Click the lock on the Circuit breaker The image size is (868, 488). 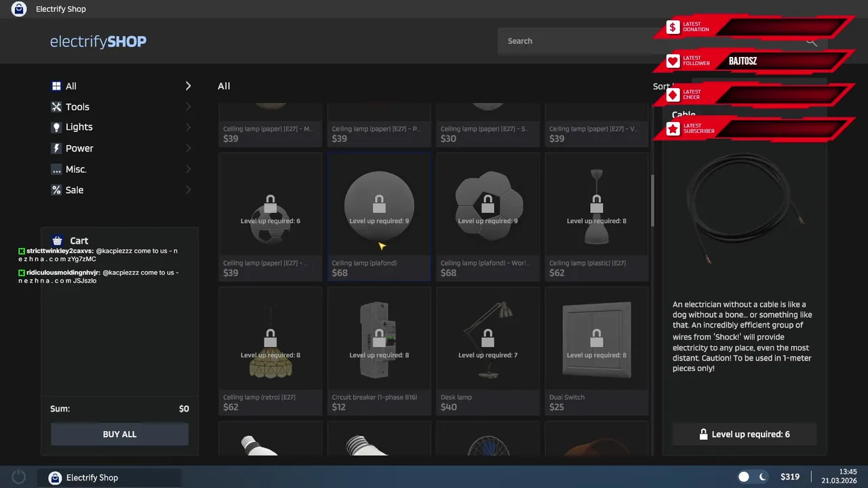(379, 338)
